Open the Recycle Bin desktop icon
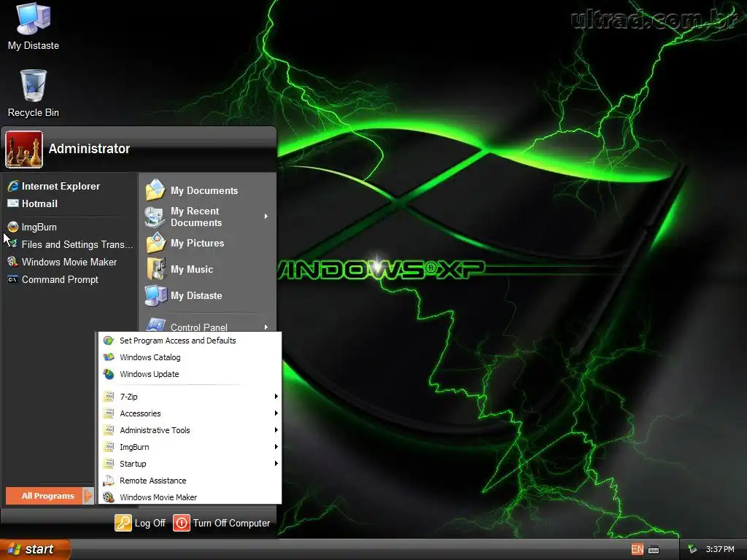Screen dimensions: 747x560 34,94
